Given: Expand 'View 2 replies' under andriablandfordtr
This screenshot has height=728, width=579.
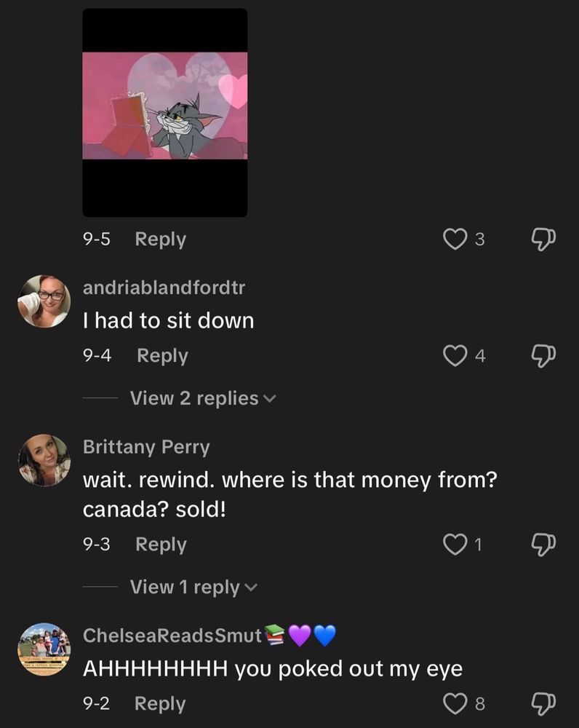Looking at the screenshot, I should [x=203, y=398].
